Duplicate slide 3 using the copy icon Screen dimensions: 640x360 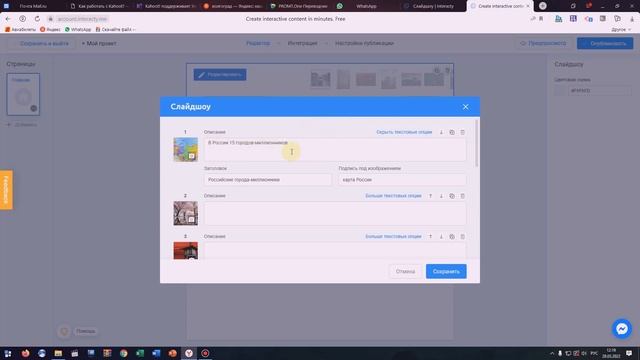click(452, 237)
